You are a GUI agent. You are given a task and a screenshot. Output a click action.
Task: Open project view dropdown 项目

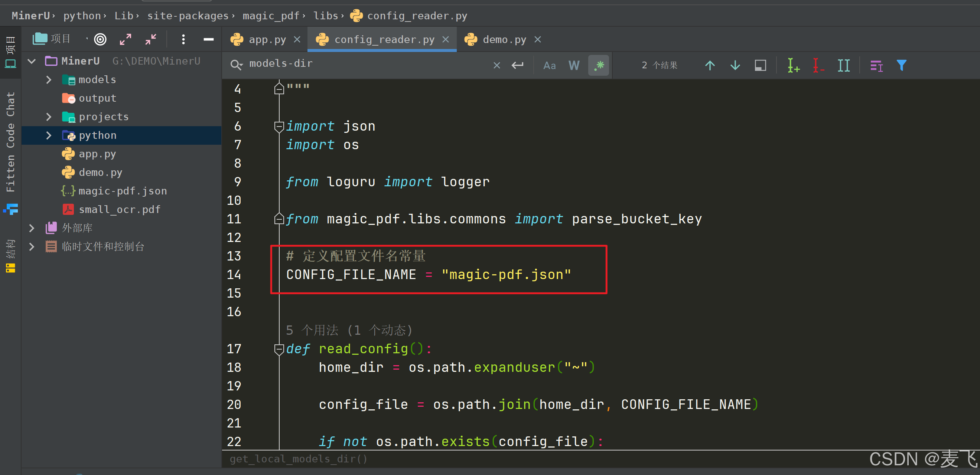(61, 39)
